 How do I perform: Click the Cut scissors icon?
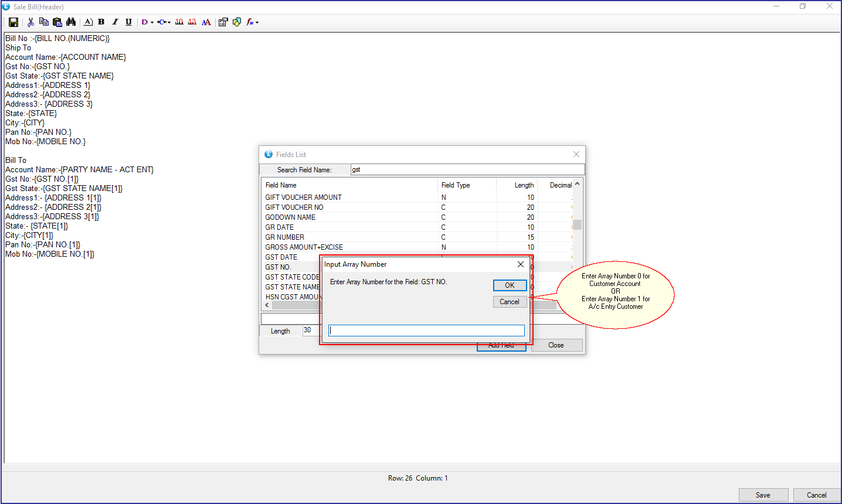click(30, 22)
